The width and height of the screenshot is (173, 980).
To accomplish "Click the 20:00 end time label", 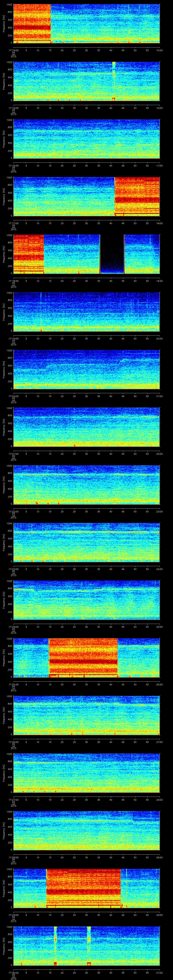I will click(x=159, y=339).
